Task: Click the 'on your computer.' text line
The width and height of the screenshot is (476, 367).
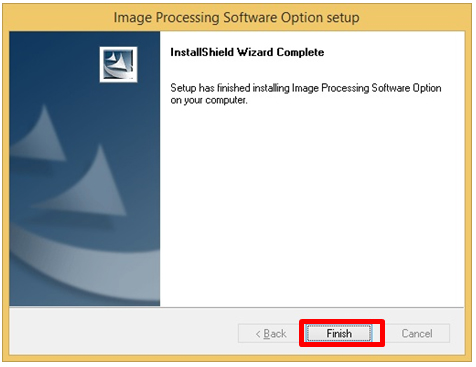Action: [209, 100]
